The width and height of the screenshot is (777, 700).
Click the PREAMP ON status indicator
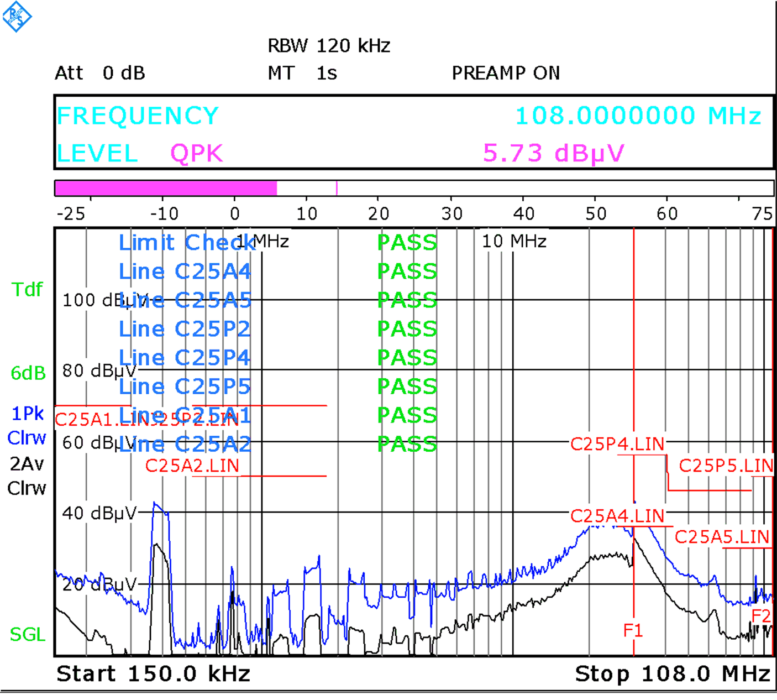pyautogui.click(x=506, y=72)
